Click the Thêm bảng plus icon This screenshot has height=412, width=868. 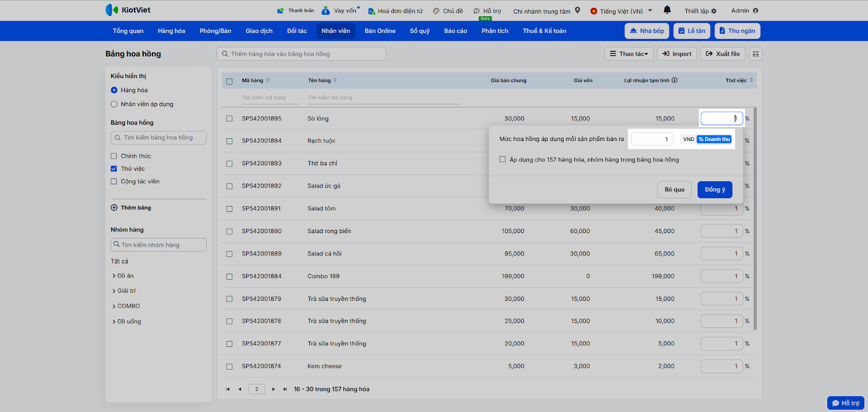coord(114,208)
